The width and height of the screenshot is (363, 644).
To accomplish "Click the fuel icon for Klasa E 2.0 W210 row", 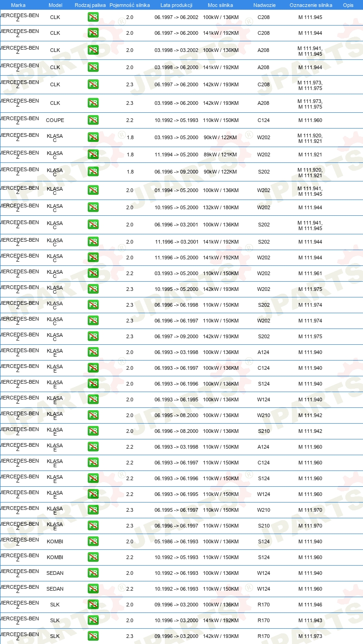I will pos(93,415).
